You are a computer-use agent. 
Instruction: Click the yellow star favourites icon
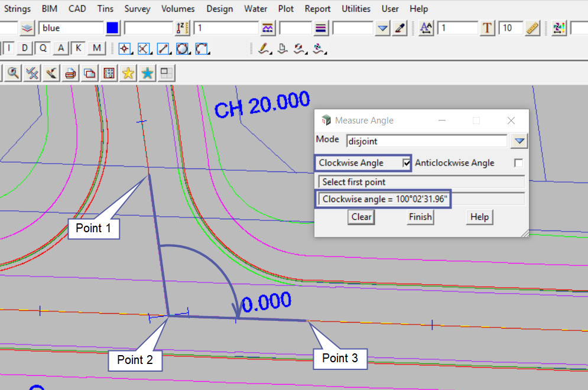click(128, 73)
